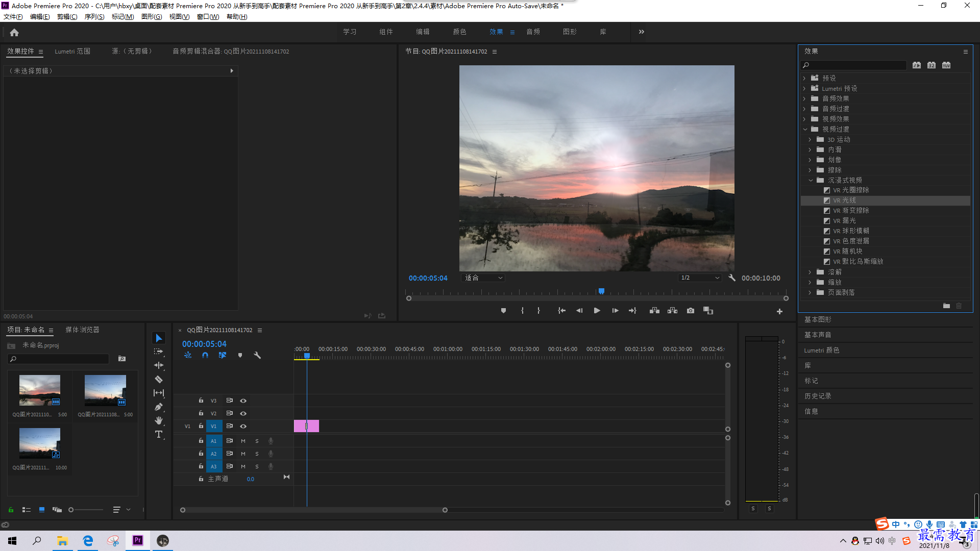
Task: Step forward one frame
Action: coord(615,311)
